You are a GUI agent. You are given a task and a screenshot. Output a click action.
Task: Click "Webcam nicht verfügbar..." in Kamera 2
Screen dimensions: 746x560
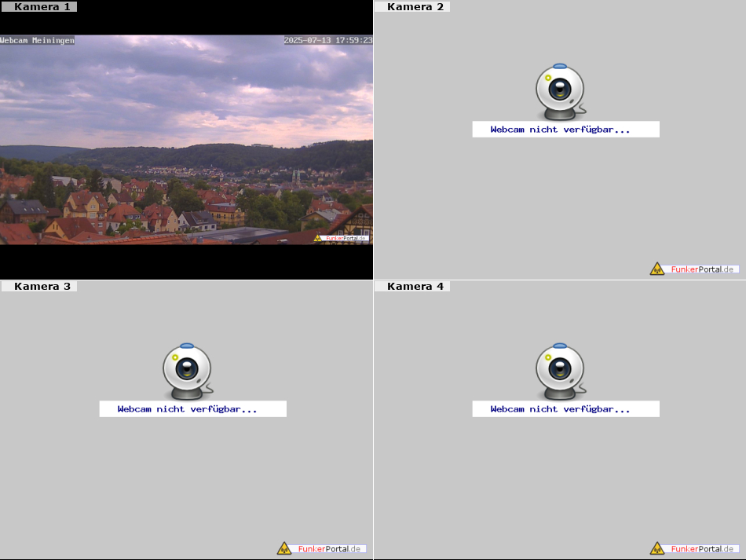tap(561, 130)
